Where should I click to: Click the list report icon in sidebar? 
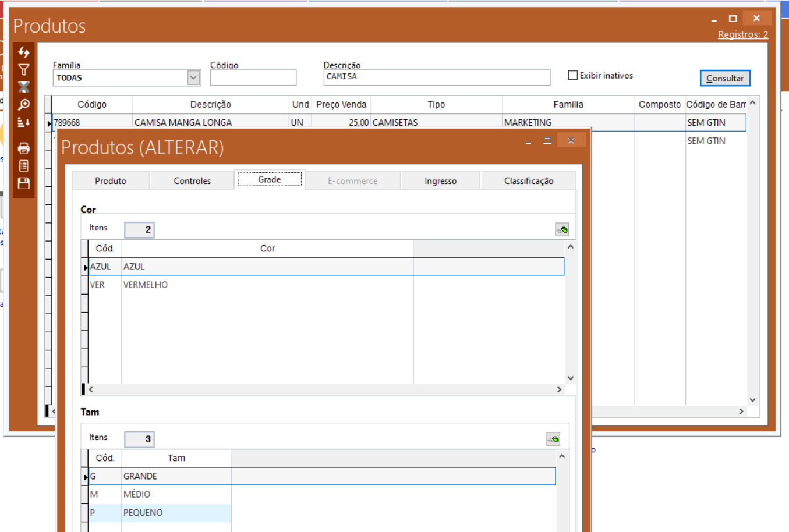coord(24,166)
